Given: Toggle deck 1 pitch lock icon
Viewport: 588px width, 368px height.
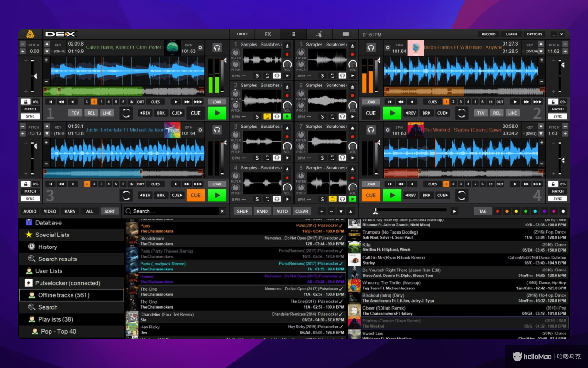Looking at the screenshot, I should pyautogui.click(x=26, y=102).
